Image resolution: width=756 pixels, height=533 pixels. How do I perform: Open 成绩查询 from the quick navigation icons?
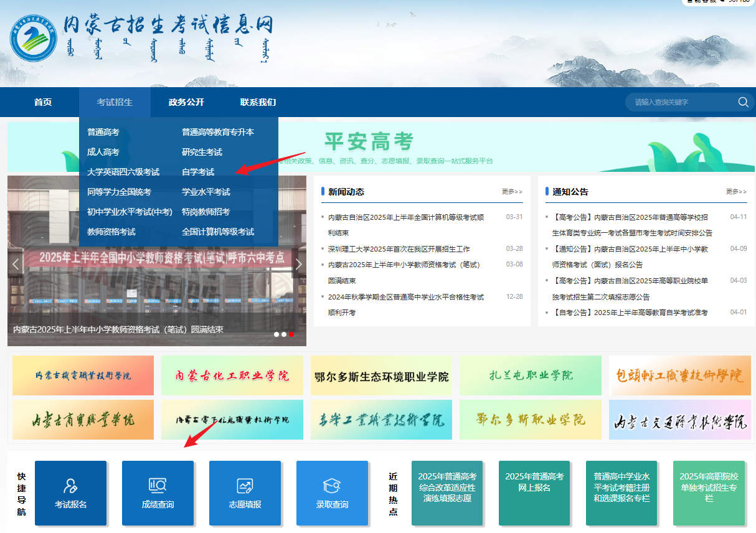158,493
